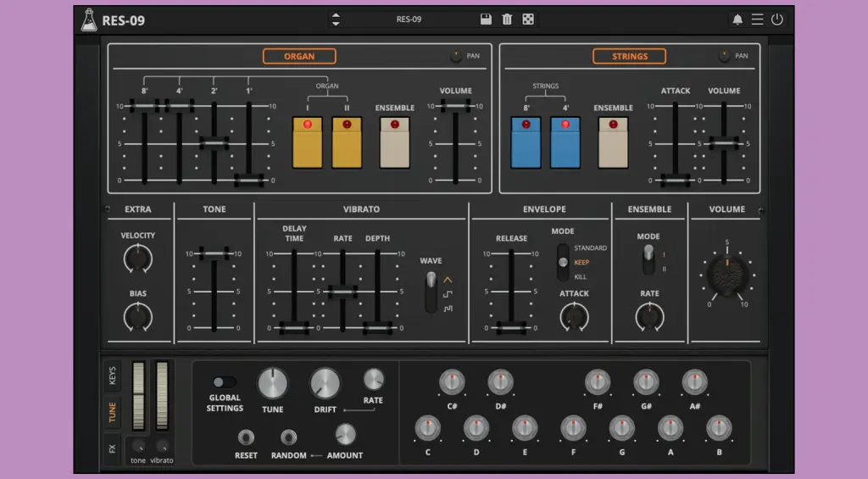This screenshot has width=868, height=479.
Task: Click the C# note tuning knob
Action: [x=452, y=382]
